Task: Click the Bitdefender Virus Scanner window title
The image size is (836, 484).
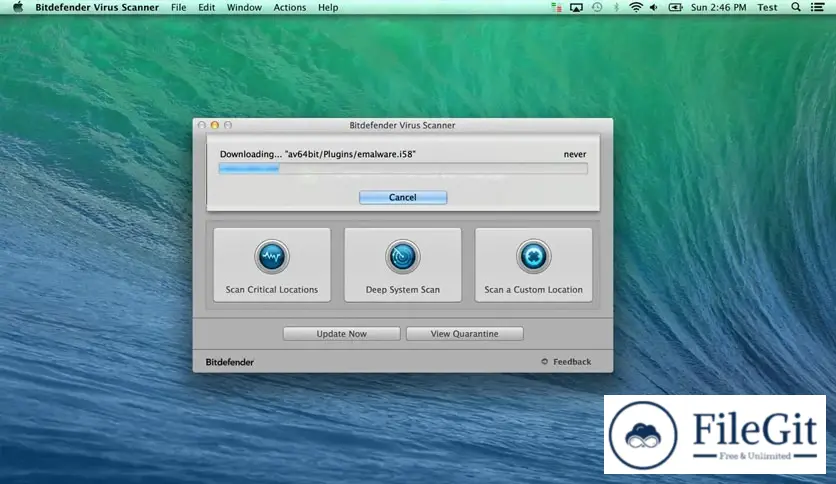Action: (402, 125)
